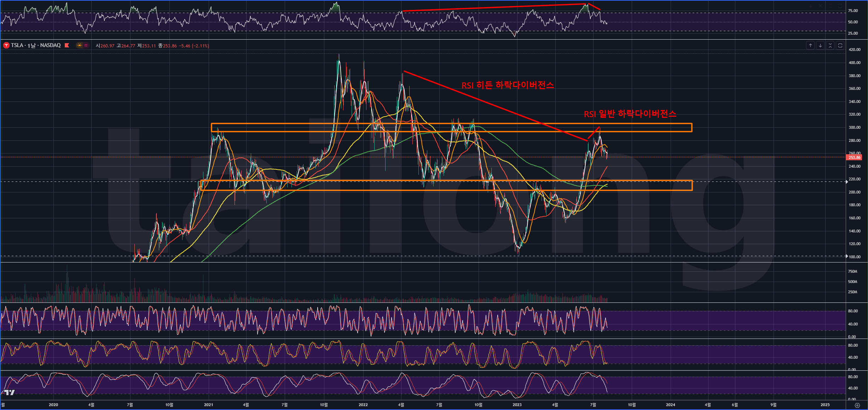This screenshot has height=410, width=868.
Task: Click the Tesla logo icon
Action: [x=6, y=45]
